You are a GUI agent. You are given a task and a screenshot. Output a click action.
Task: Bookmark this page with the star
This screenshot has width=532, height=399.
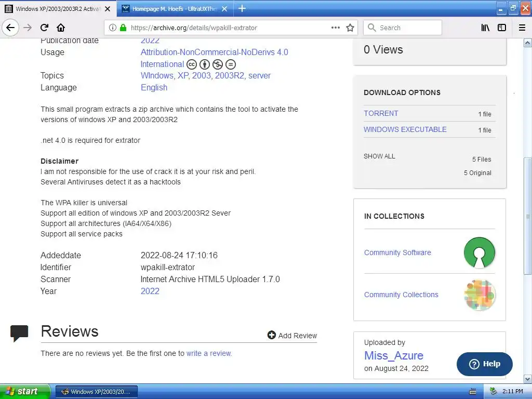350,28
